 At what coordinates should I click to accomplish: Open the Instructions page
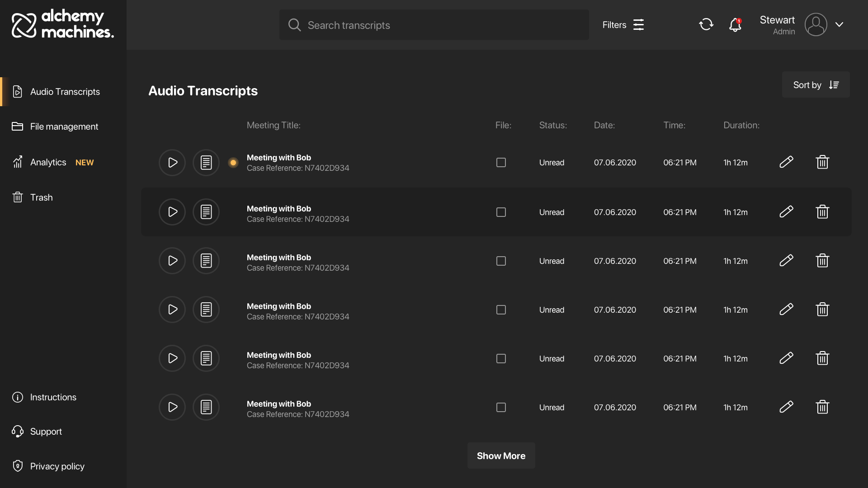click(x=53, y=397)
